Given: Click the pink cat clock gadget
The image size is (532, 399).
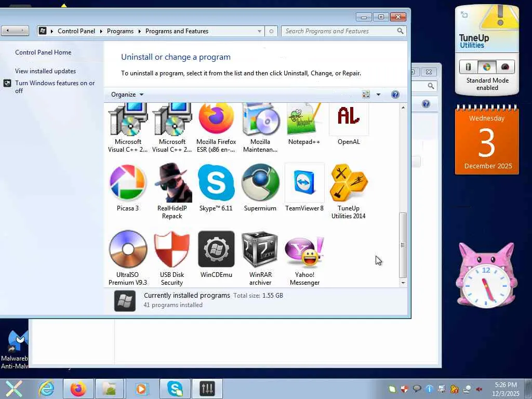Looking at the screenshot, I should pyautogui.click(x=486, y=275).
